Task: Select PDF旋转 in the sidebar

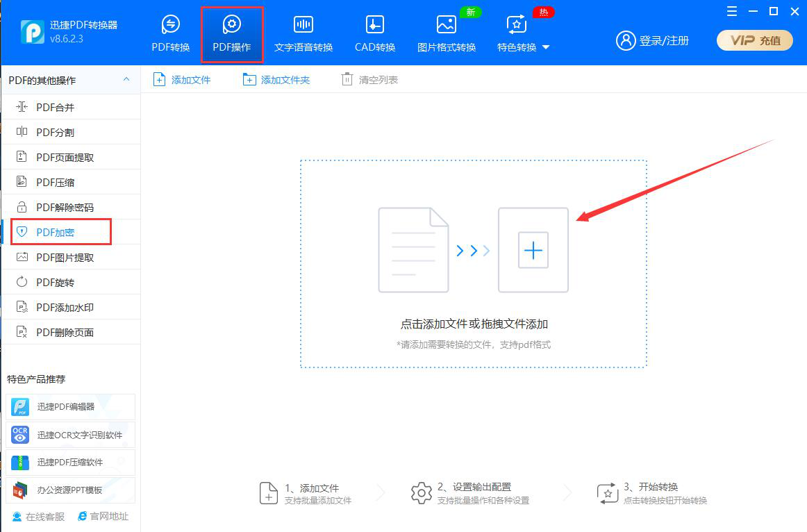Action: click(x=71, y=282)
